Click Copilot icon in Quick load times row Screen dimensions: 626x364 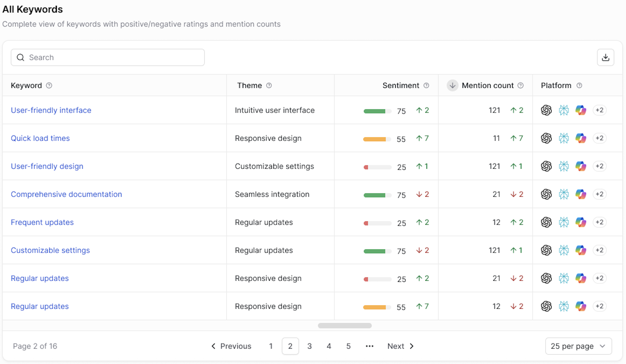click(581, 138)
